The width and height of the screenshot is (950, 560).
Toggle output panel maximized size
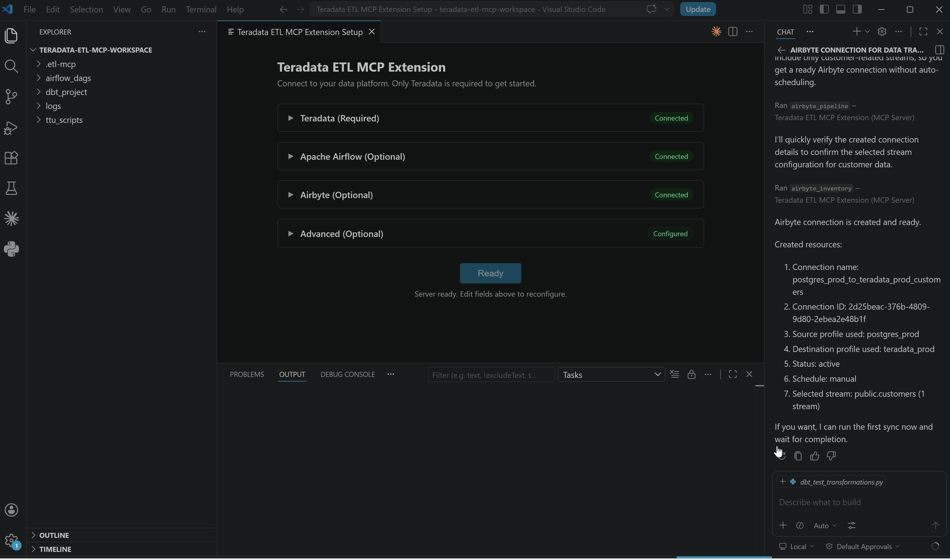733,374
